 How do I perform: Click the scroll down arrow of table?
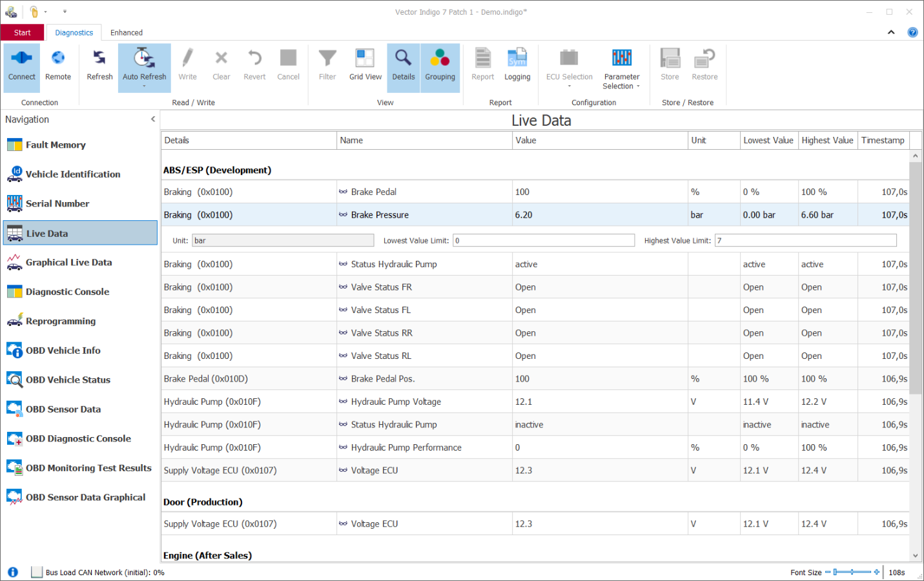(x=916, y=555)
